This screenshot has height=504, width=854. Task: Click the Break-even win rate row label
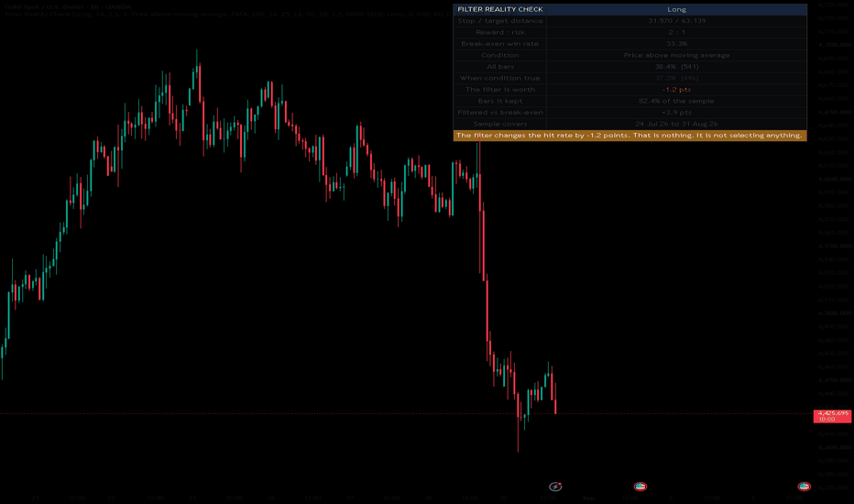500,44
